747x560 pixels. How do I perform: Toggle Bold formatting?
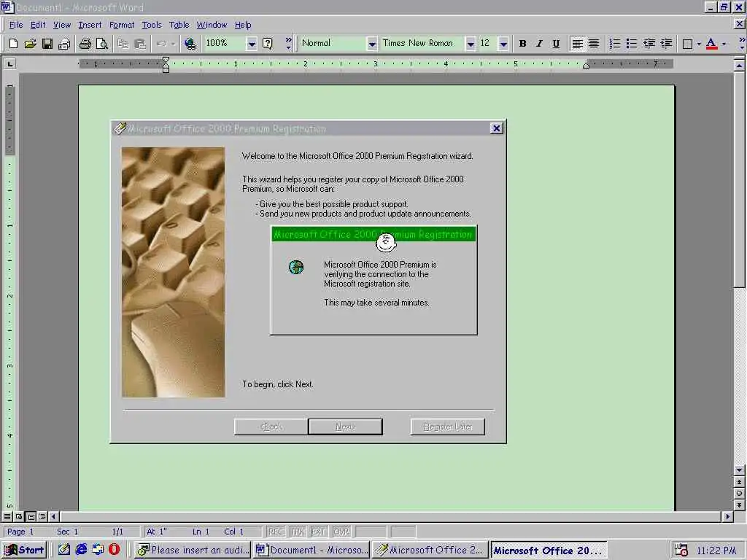(x=522, y=44)
